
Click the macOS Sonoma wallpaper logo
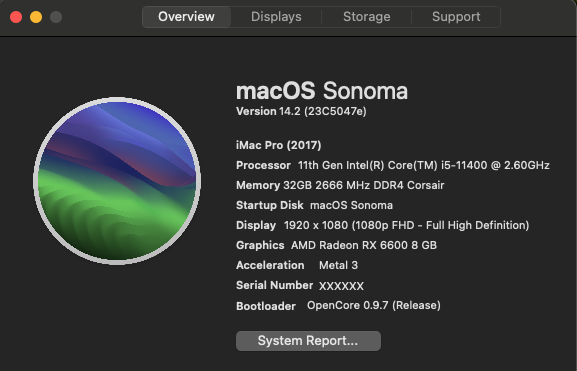117,181
